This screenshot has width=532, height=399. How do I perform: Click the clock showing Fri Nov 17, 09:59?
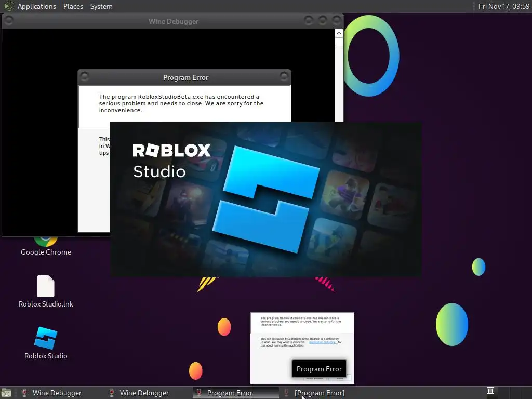(x=503, y=6)
